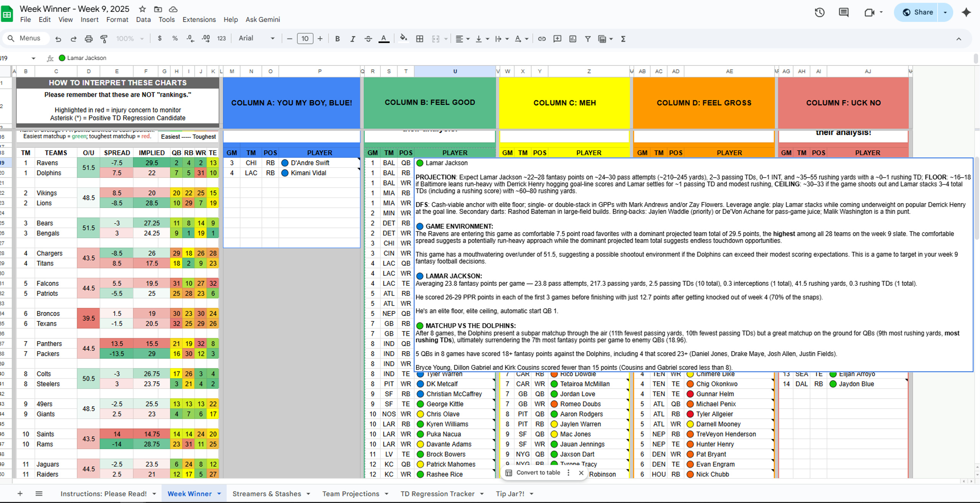Open the fill color picker
The width and height of the screenshot is (980, 503).
(403, 38)
